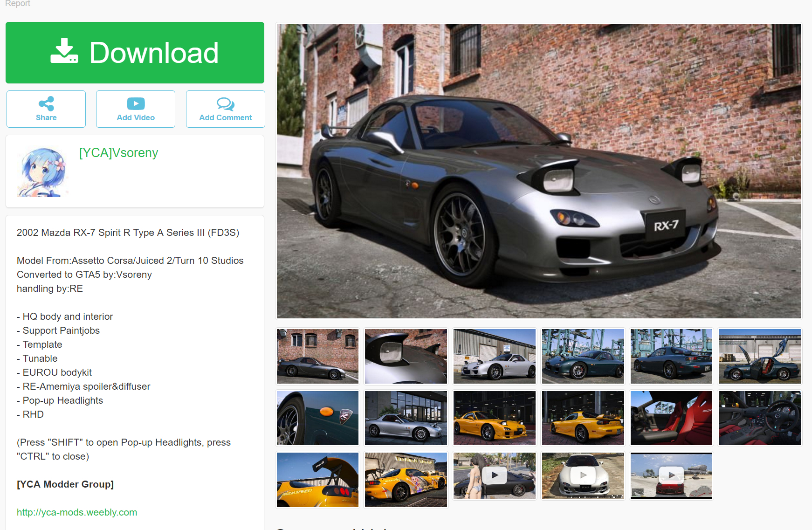Play the video with black RX-7 and character
The height and width of the screenshot is (530, 812).
click(x=495, y=475)
